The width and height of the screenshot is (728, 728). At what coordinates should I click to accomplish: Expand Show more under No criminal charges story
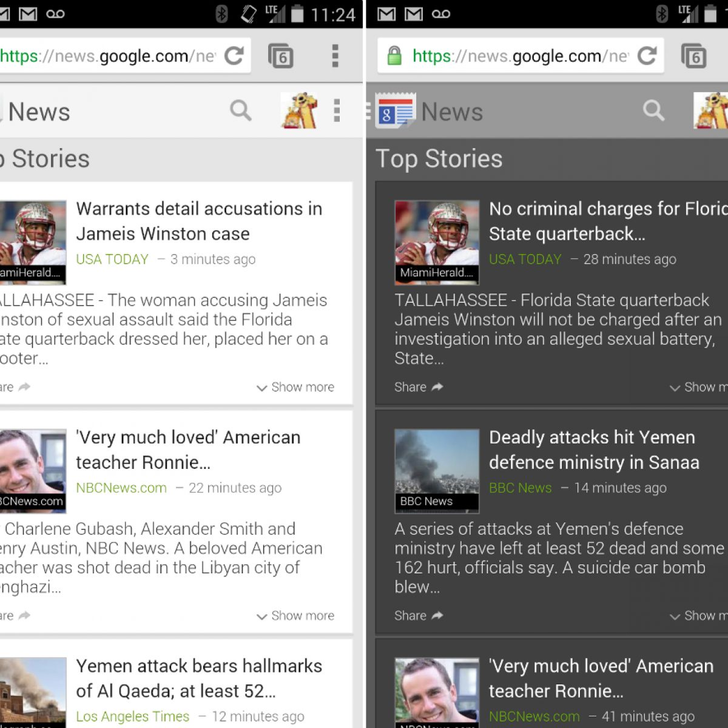699,387
